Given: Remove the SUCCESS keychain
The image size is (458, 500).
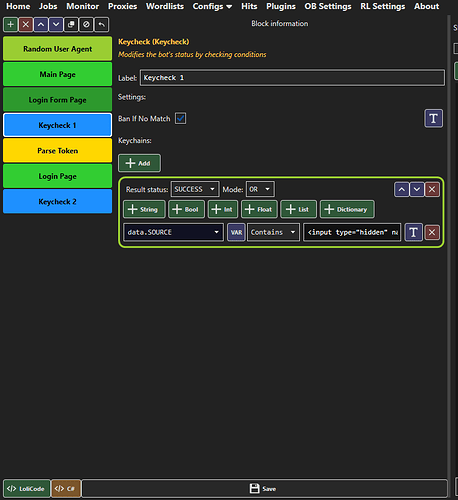Looking at the screenshot, I should tap(432, 190).
